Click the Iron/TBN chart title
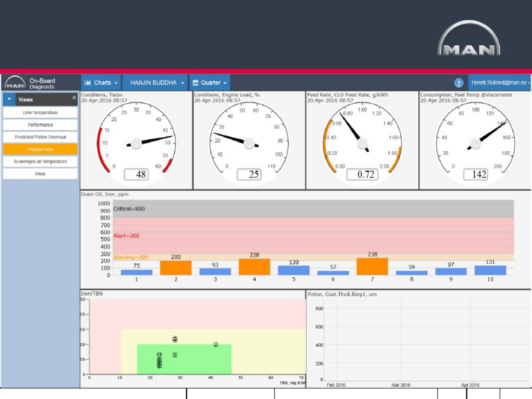Viewport: 532px width, 399px height. tap(92, 294)
